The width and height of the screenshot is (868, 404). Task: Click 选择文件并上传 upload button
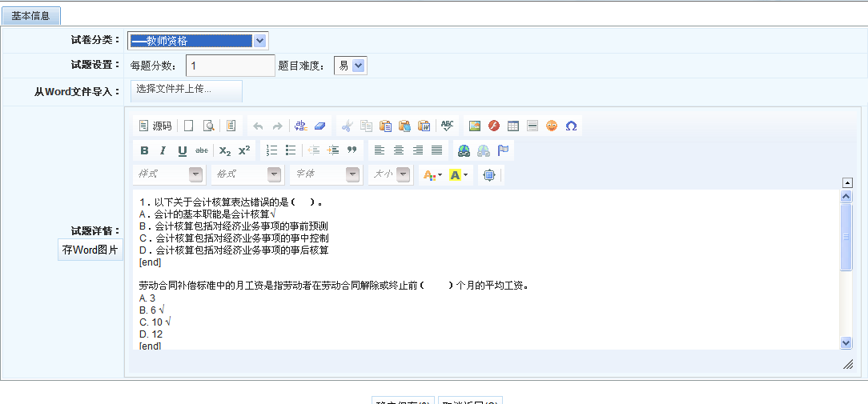[187, 91]
